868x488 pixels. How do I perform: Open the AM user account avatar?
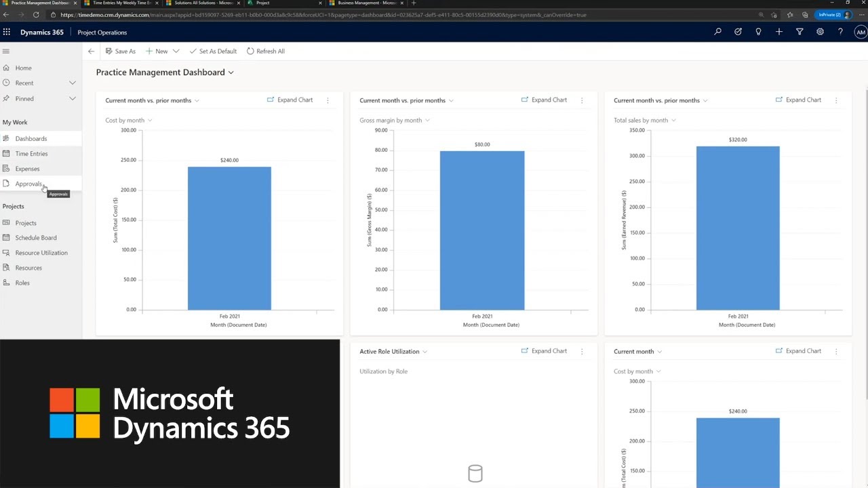[861, 32]
